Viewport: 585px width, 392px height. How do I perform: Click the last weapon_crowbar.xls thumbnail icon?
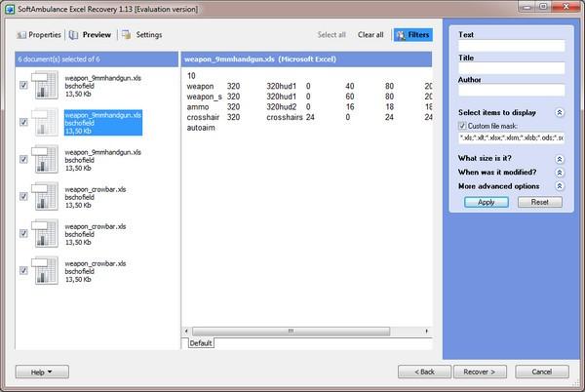point(45,270)
